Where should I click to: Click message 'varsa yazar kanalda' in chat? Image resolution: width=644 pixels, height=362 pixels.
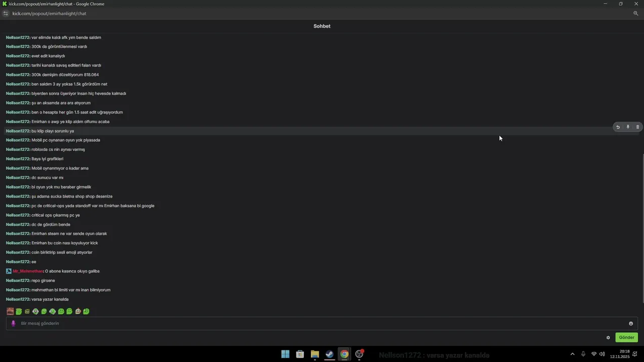[50, 299]
